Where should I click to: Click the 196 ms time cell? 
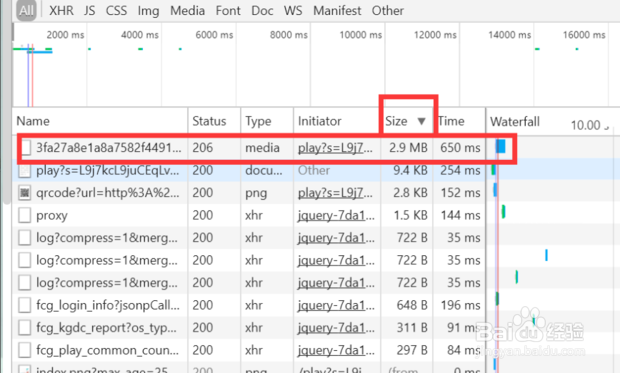pyautogui.click(x=460, y=305)
